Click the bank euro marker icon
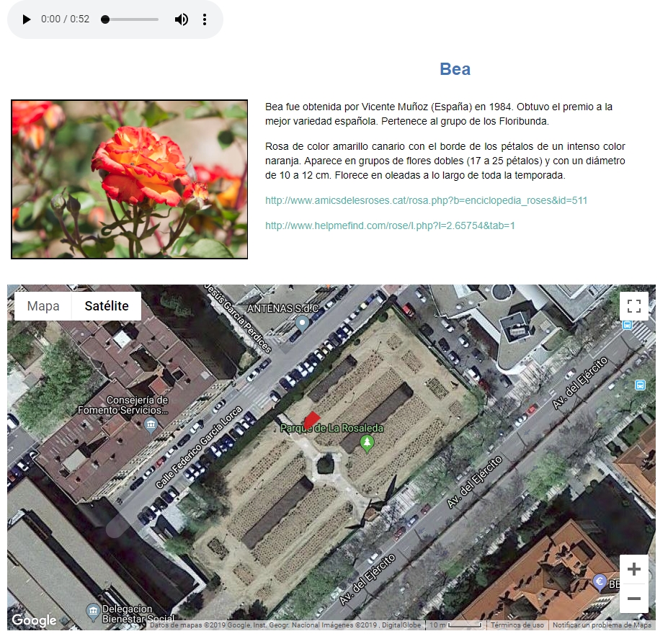668x644 pixels. 598,582
